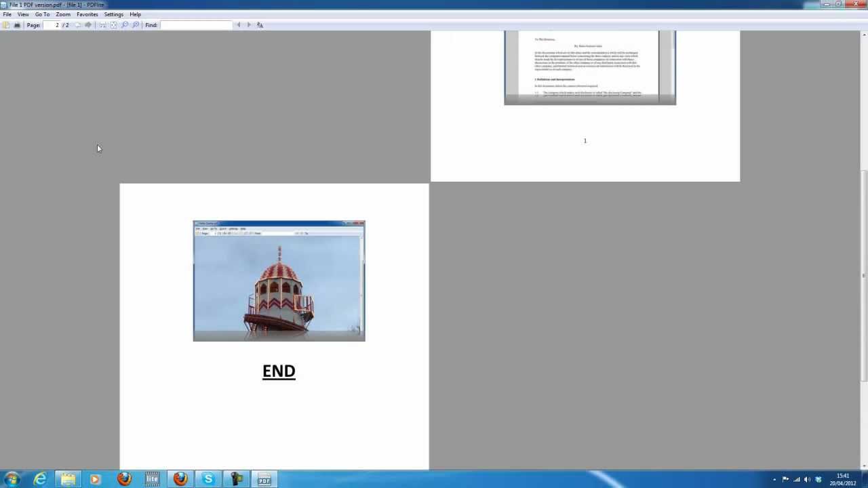Select the Zoom In magnifier icon
Viewport: 868px width, 488px height.
[136, 24]
